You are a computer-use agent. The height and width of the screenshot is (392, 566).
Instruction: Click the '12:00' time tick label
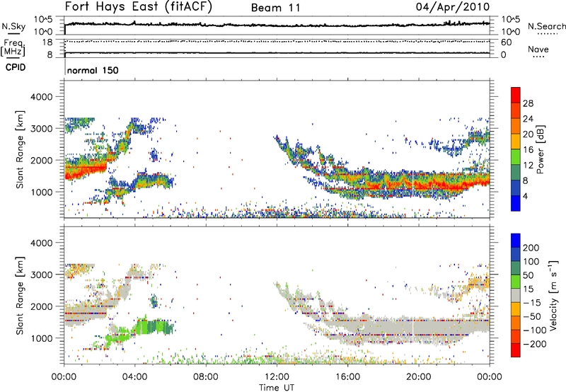coord(277,377)
